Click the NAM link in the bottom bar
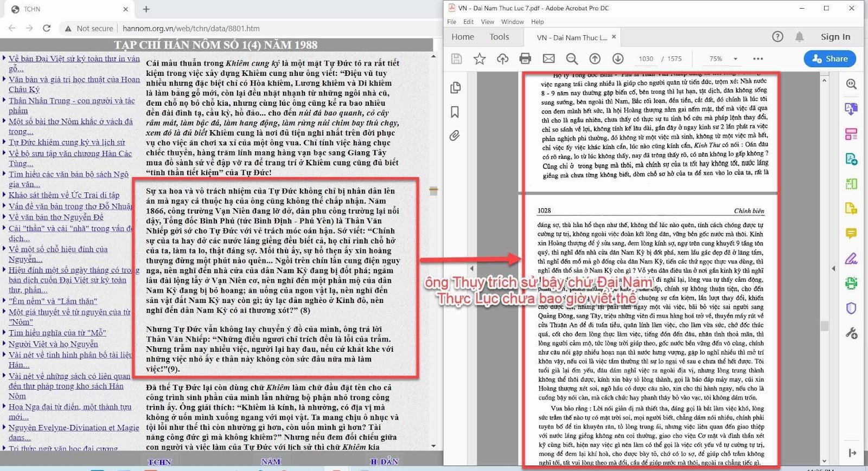868x471 pixels. 271,462
